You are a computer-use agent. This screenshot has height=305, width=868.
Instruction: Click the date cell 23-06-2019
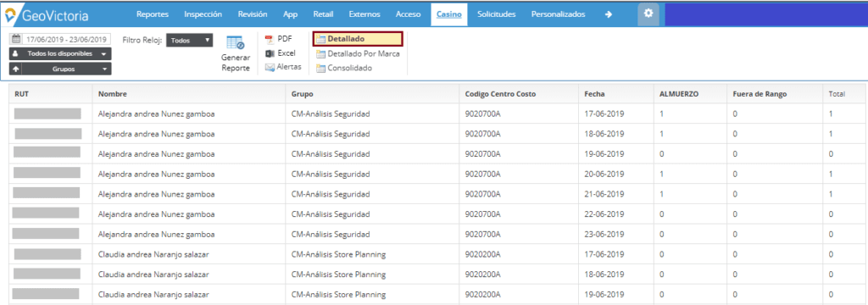pos(604,234)
